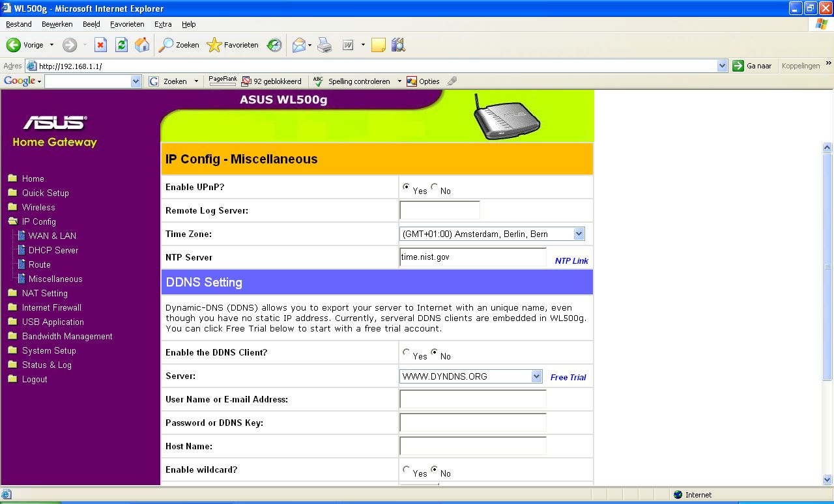Viewport: 834px width, 504px height.
Task: Open the Favorieten menu
Action: (127, 24)
